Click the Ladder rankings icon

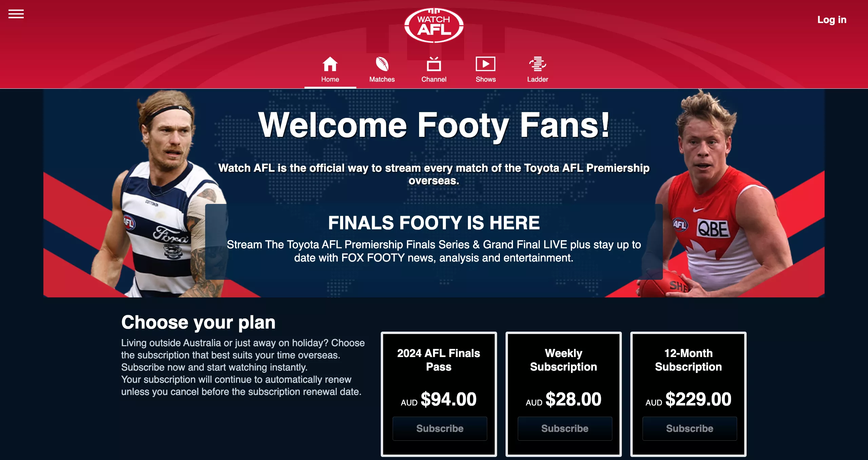coord(537,64)
